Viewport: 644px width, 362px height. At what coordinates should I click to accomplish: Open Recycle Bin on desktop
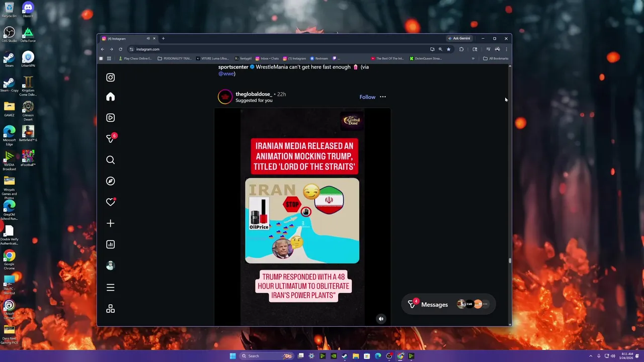(x=9, y=10)
